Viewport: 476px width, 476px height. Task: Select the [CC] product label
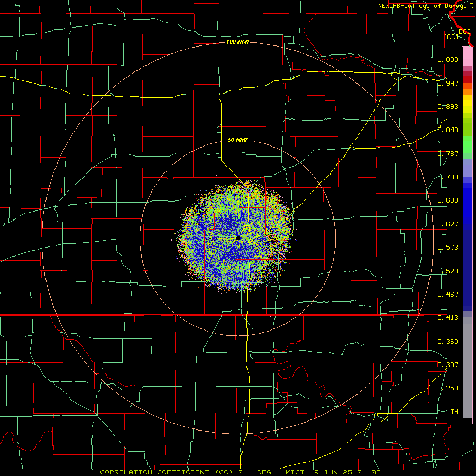pos(452,36)
